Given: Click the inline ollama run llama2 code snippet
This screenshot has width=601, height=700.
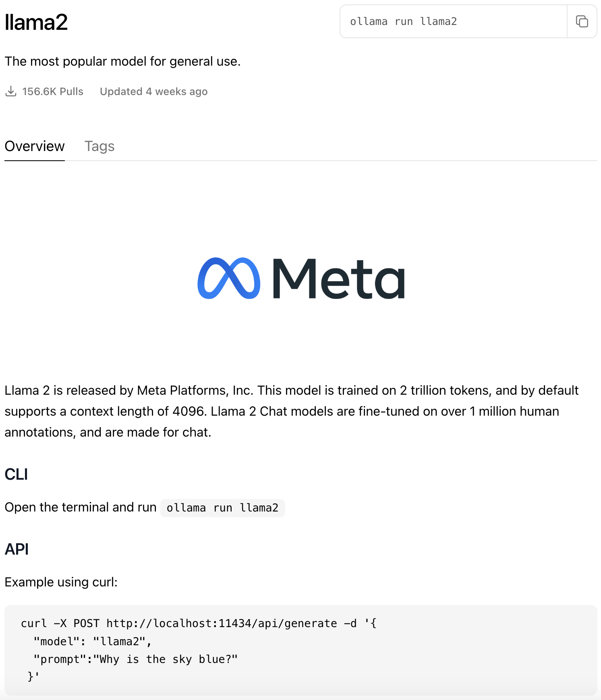Looking at the screenshot, I should 222,508.
